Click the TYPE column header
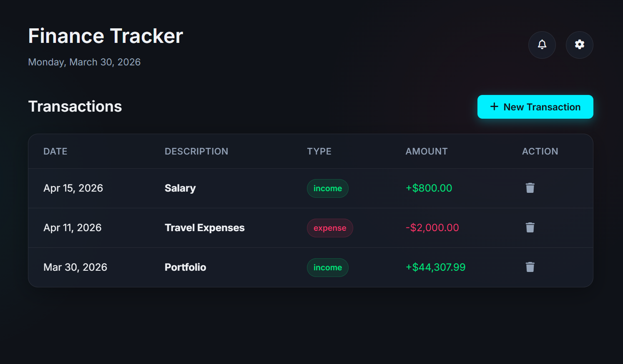Image resolution: width=623 pixels, height=364 pixels. [x=319, y=151]
